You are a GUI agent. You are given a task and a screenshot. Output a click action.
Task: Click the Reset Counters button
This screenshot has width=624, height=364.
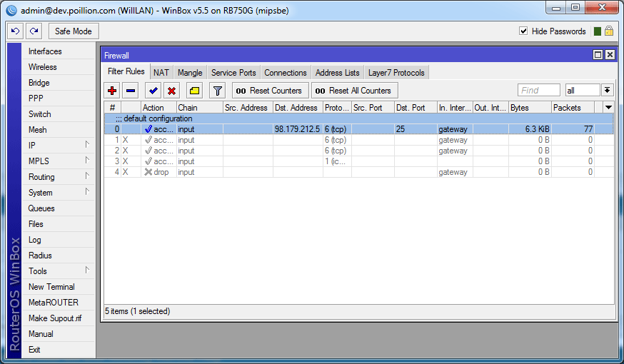270,91
